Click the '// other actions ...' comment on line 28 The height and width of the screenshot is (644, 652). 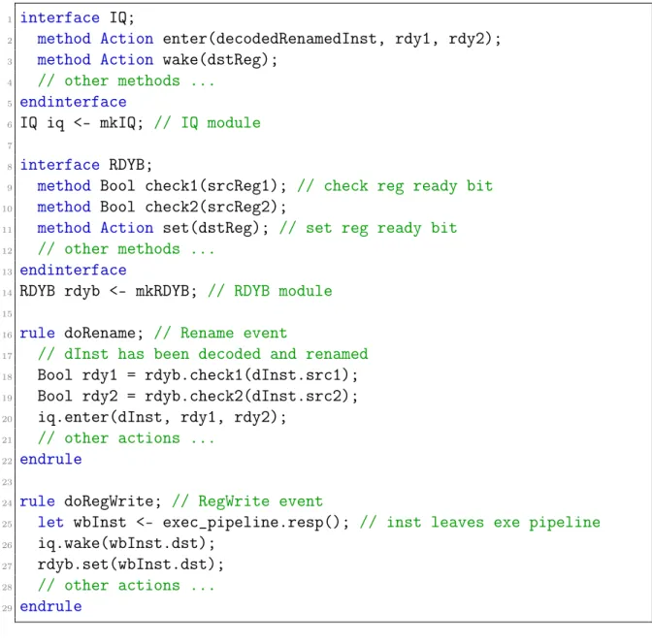(x=126, y=586)
